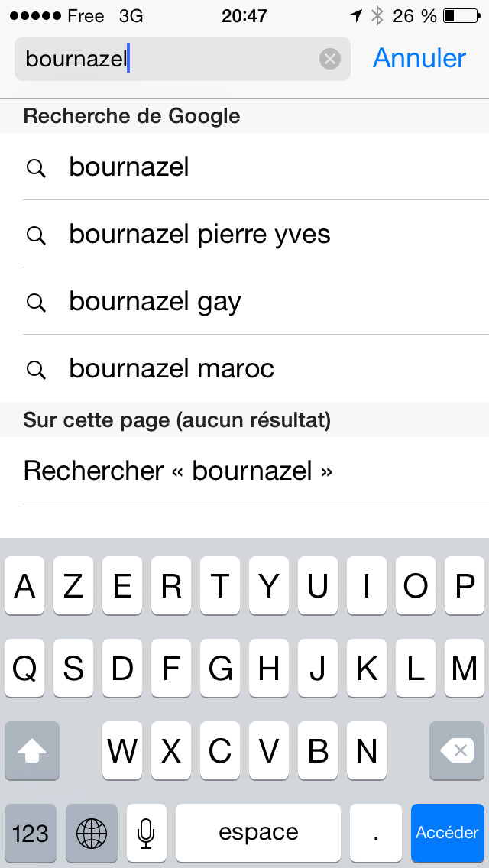The width and height of the screenshot is (489, 868).
Task: Tap Rechercher « bournazel » on this page
Action: point(178,471)
